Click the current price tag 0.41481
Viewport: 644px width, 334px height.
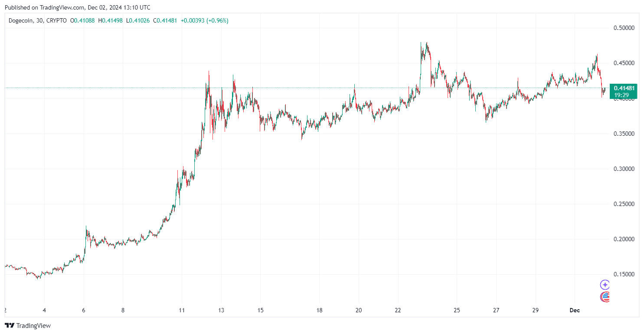[x=624, y=88]
